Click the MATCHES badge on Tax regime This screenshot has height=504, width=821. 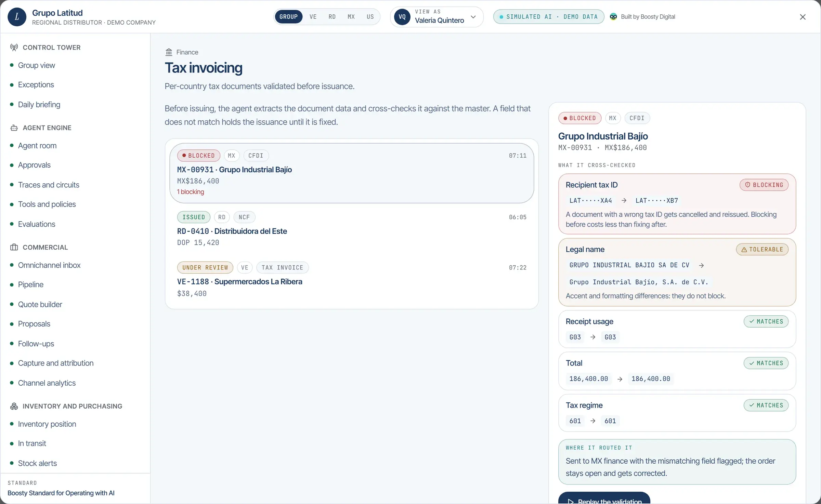tap(766, 405)
